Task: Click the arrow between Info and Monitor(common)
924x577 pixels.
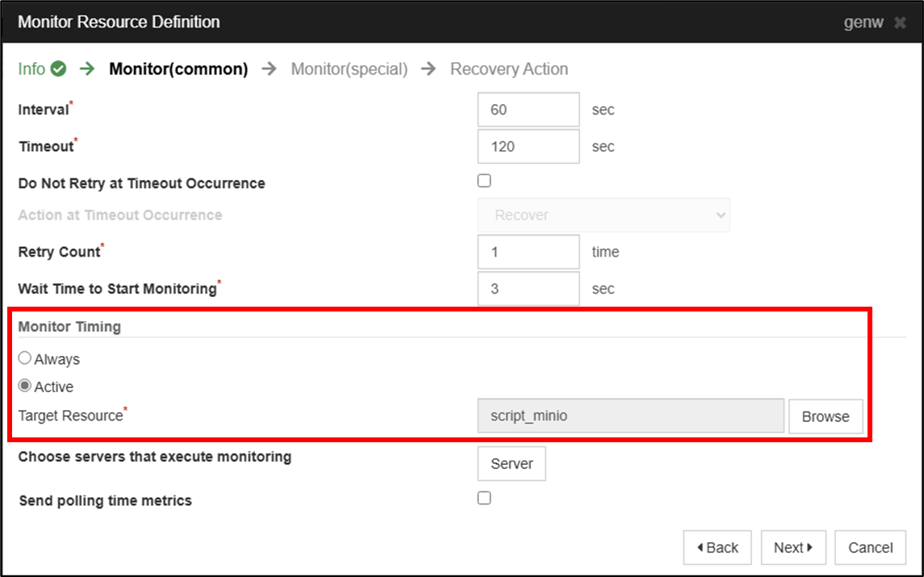Action: click(x=86, y=69)
